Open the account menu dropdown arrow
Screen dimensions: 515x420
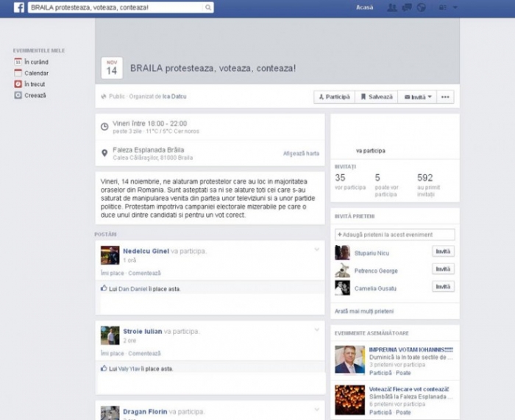[x=455, y=7]
